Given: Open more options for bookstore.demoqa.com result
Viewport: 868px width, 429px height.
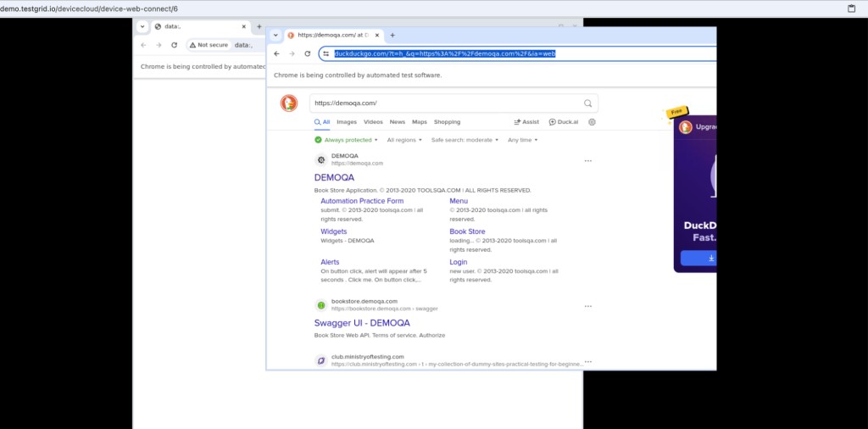Looking at the screenshot, I should (x=588, y=306).
